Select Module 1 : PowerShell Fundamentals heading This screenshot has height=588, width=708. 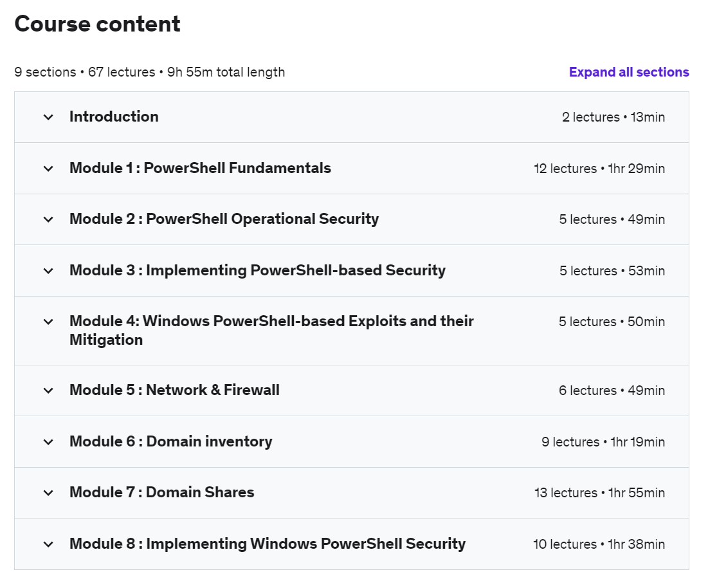coord(200,168)
